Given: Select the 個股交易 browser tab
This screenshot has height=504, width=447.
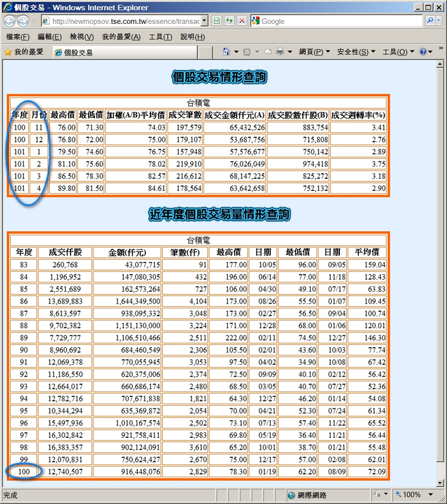Looking at the screenshot, I should (x=125, y=52).
